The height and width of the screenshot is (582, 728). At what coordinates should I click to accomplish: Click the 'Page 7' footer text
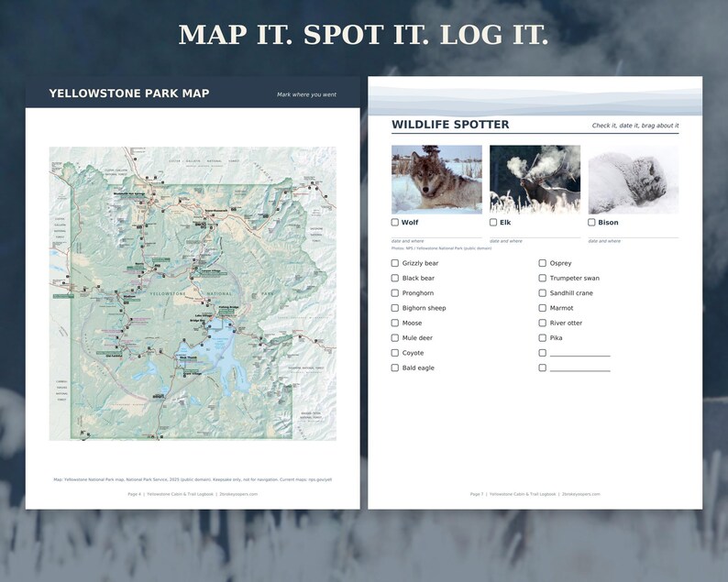[x=477, y=494]
